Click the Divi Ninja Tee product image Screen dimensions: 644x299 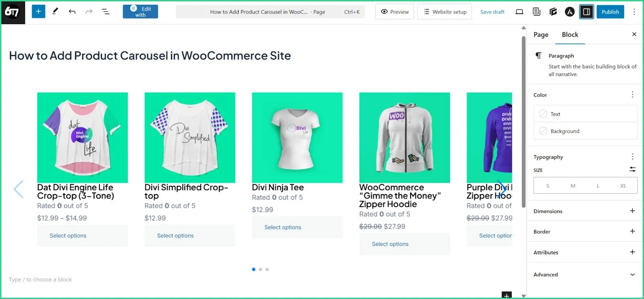coord(297,137)
